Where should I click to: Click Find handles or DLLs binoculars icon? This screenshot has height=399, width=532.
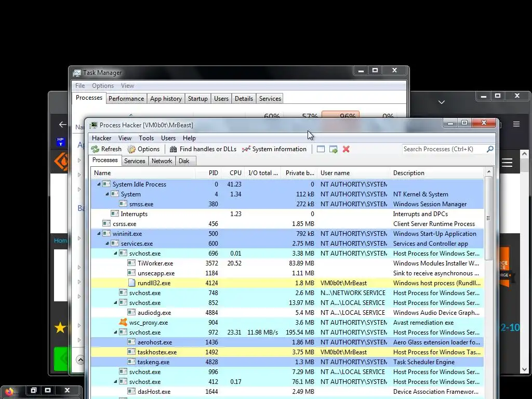pyautogui.click(x=174, y=149)
